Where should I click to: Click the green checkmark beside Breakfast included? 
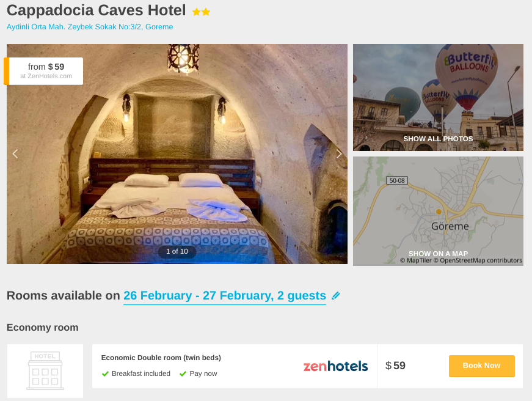point(105,373)
